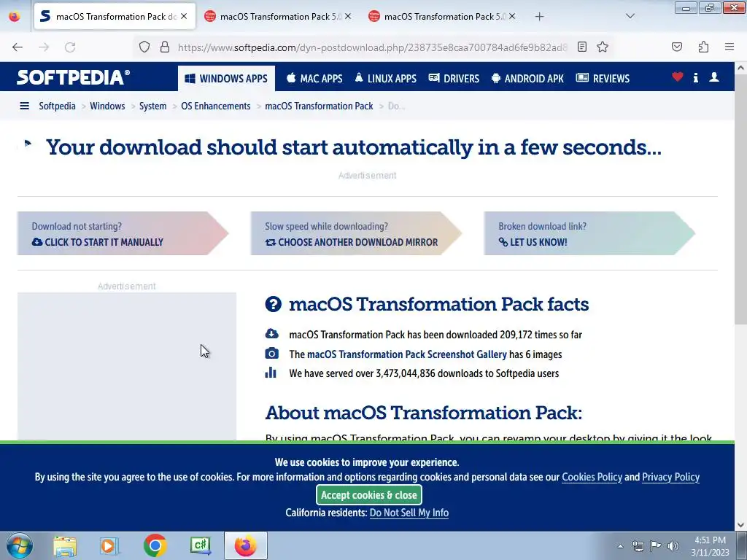The width and height of the screenshot is (747, 560).
Task: Open the Save to Pocket icon
Action: 677,47
